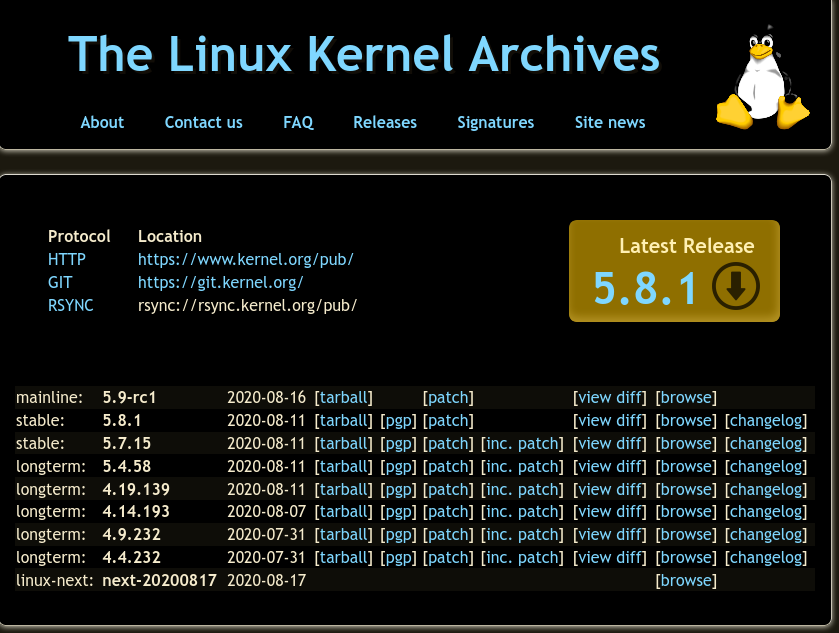
Task: Select the version text 5.9-rc1
Action: click(129, 398)
